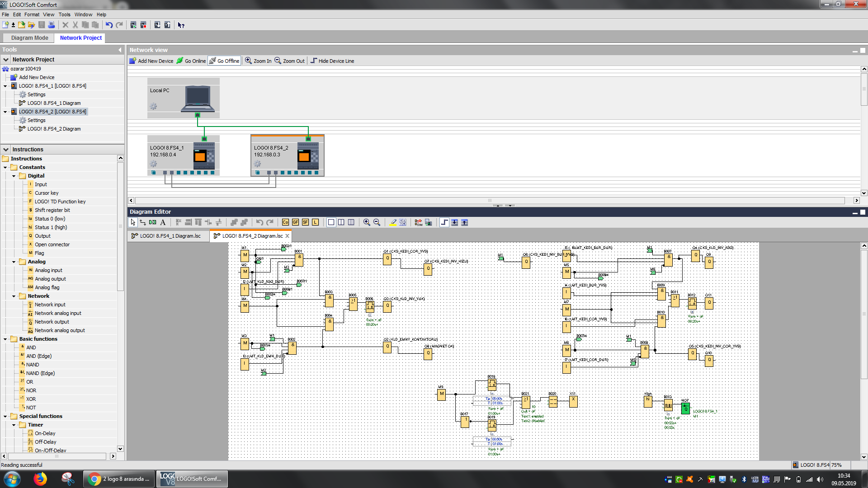Click the page layout numbering icon
868x488 pixels.
tap(403, 222)
